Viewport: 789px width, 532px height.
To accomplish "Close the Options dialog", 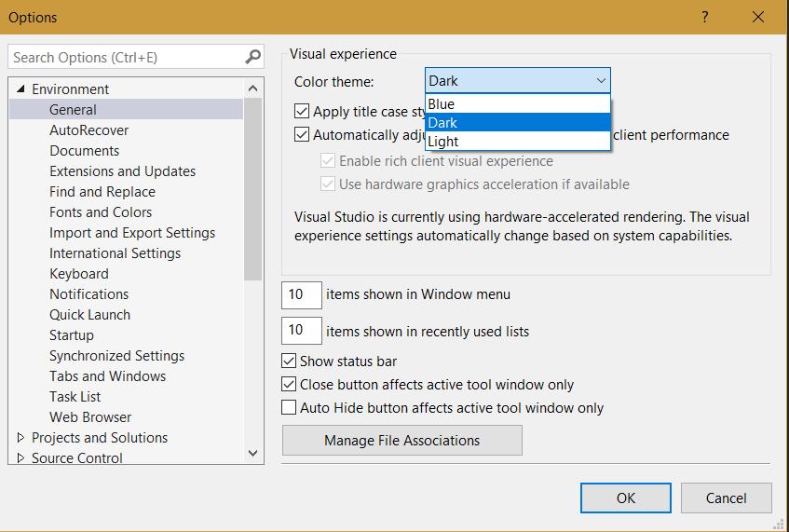I will coord(758,17).
